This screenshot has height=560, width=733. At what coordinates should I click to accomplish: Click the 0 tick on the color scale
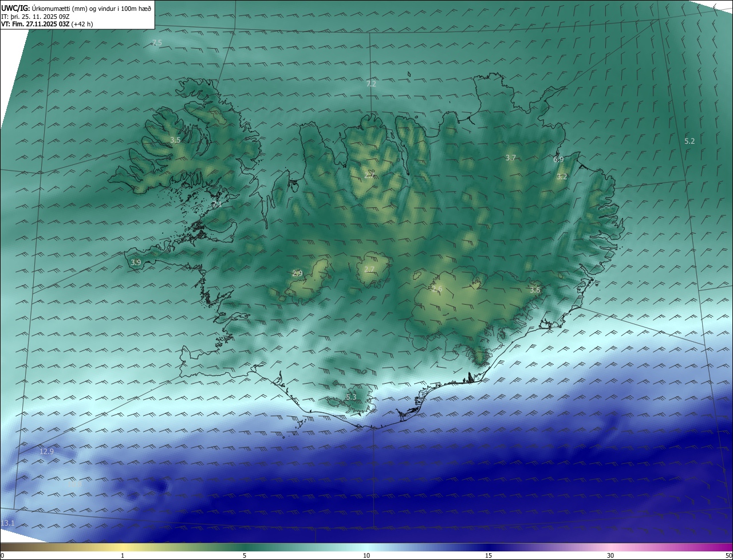[2, 555]
